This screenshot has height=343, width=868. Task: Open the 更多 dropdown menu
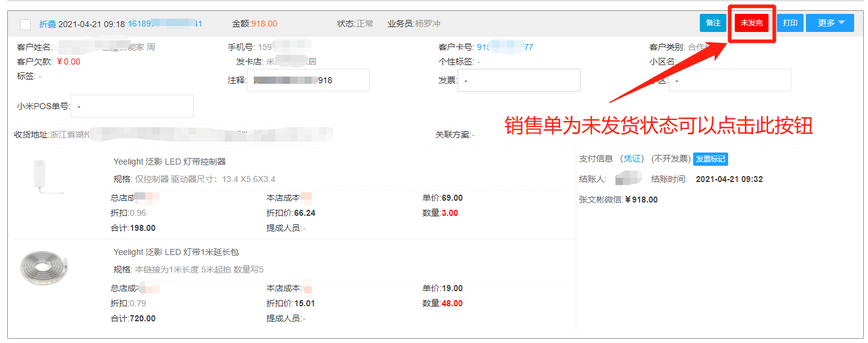pos(830,23)
